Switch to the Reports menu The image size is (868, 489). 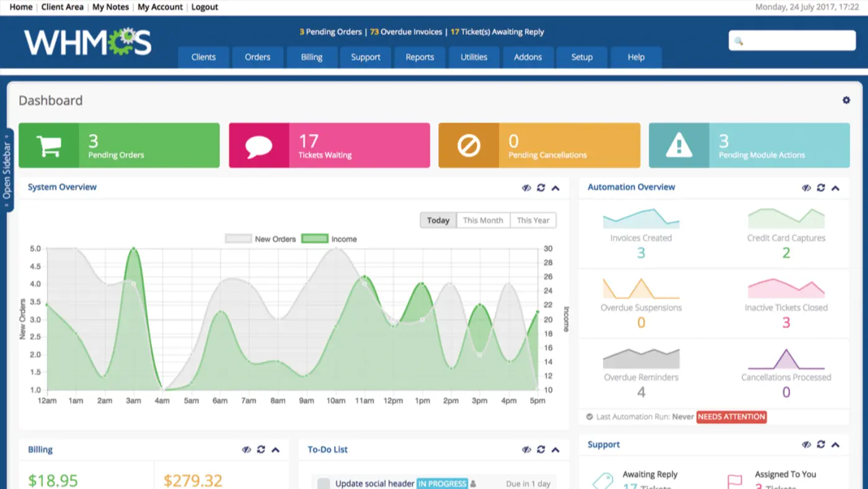[x=420, y=57]
